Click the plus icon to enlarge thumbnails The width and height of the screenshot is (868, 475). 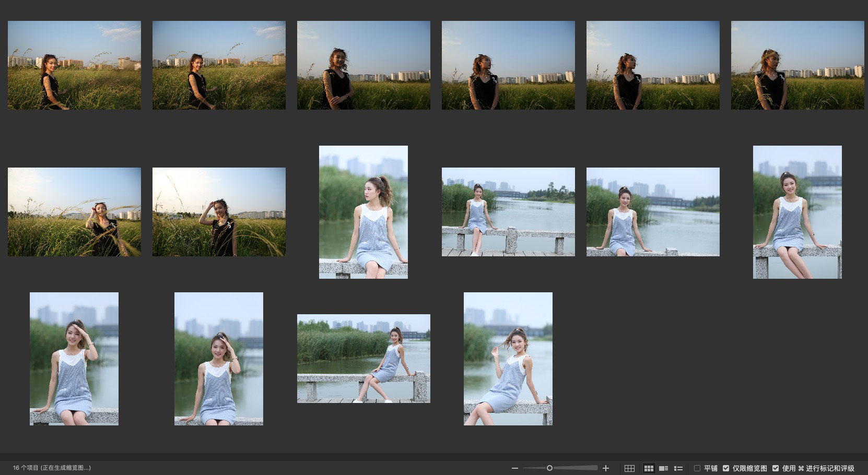pyautogui.click(x=606, y=468)
